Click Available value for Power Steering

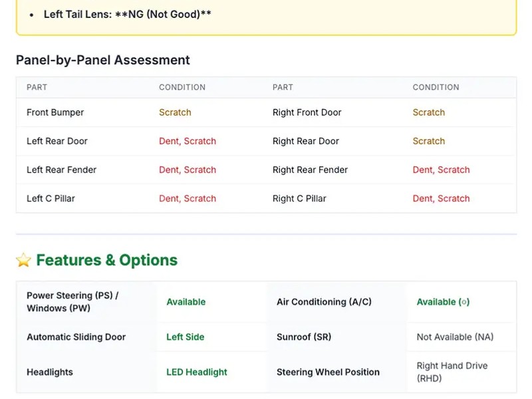pyautogui.click(x=186, y=302)
